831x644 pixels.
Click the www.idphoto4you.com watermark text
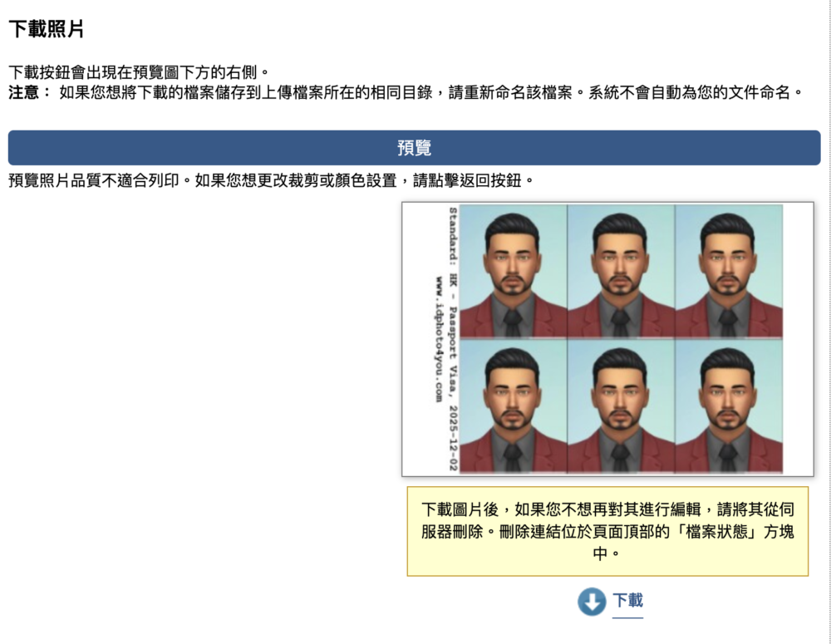[436, 341]
